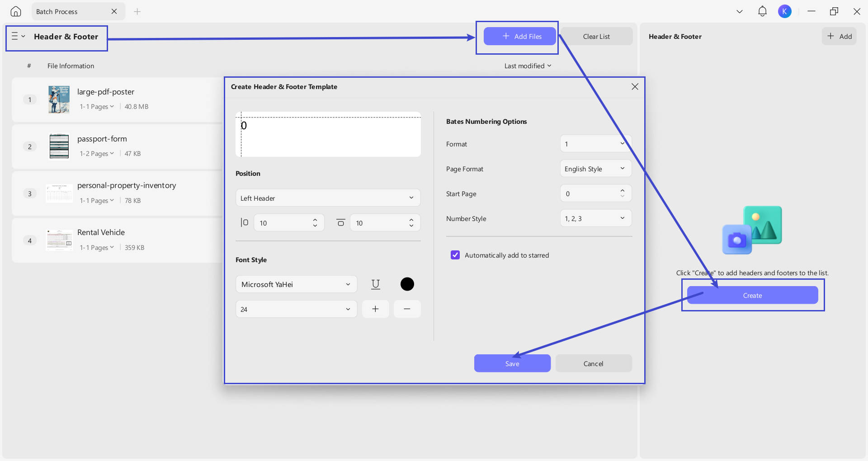The image size is (868, 461).
Task: Open the K user account avatar
Action: tap(785, 11)
